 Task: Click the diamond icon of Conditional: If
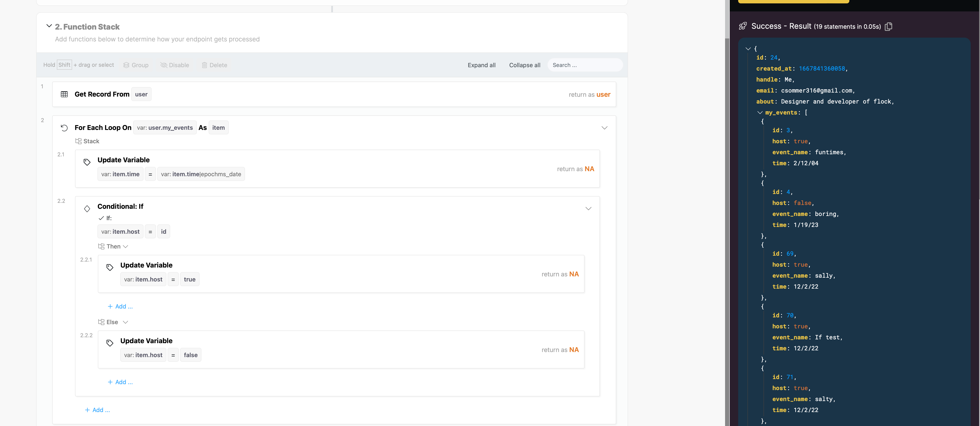87,208
